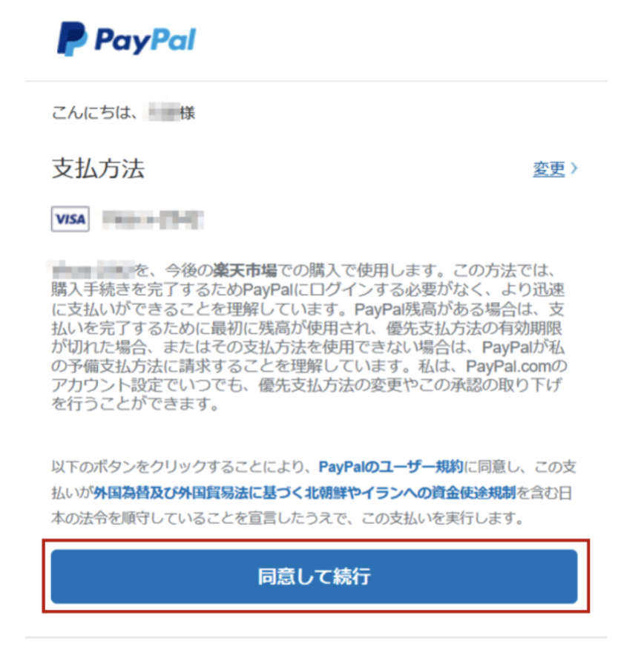Click the こんにちは greeting text
This screenshot has width=644, height=653.
click(94, 113)
